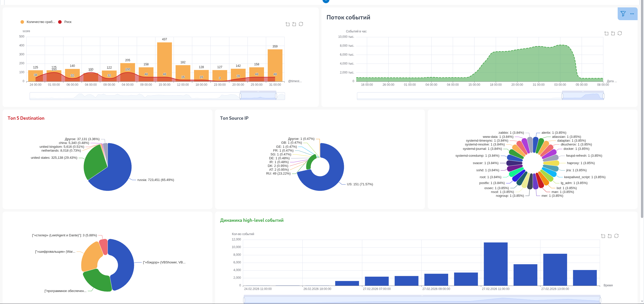Click restore (refresh) icon on the score chart
Viewport: 644px width, 304px height.
(x=301, y=24)
